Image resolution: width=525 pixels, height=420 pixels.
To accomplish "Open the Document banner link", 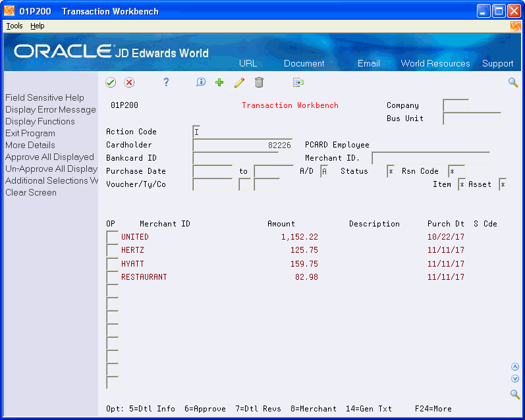I will tap(304, 63).
